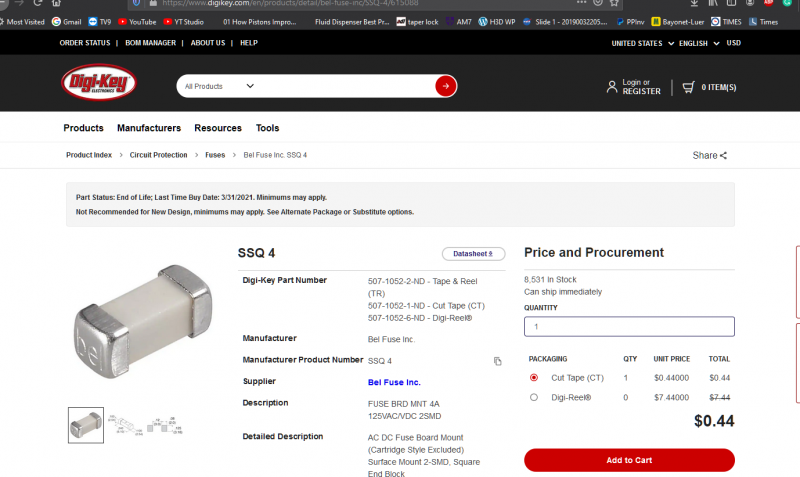Click the red search arrow button
This screenshot has height=477, width=800.
pyautogui.click(x=446, y=86)
